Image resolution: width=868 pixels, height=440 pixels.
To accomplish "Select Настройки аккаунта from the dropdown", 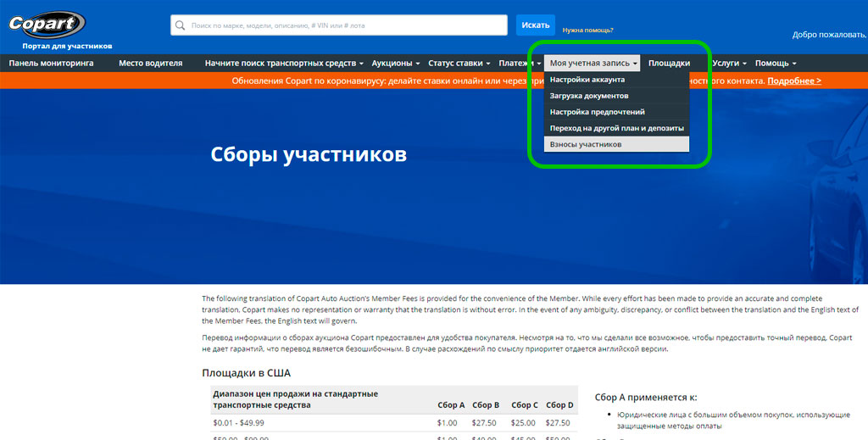I will pyautogui.click(x=617, y=80).
